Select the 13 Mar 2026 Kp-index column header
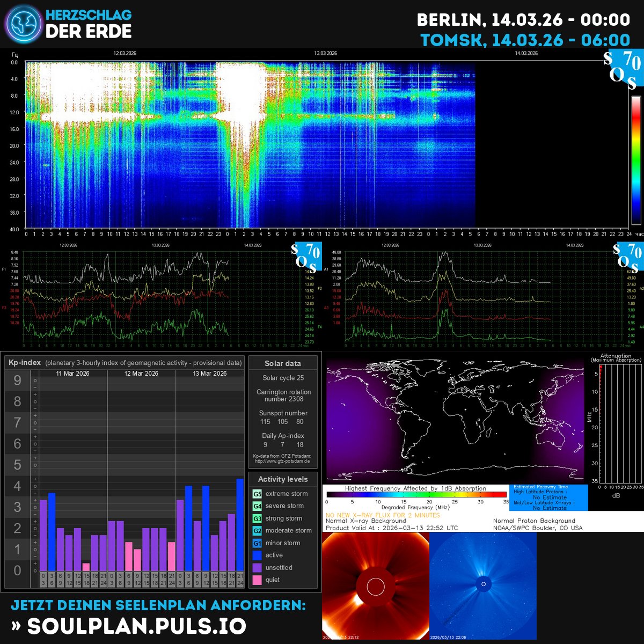 210,374
